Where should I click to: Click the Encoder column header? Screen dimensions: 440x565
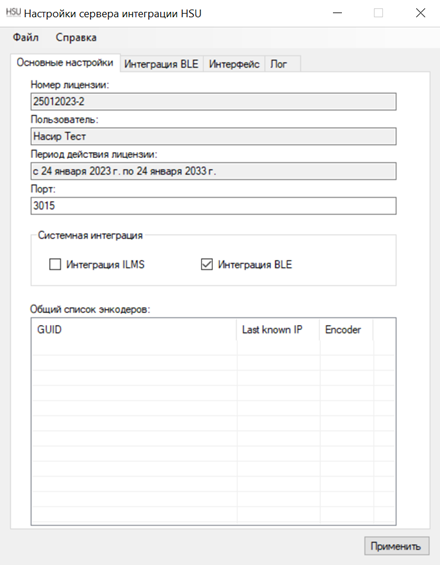[x=346, y=330]
